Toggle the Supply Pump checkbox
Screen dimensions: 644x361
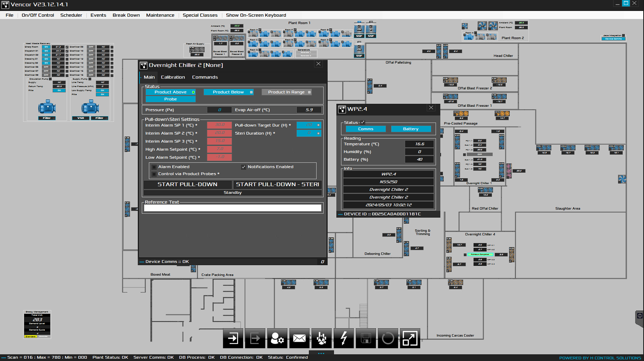[x=90, y=79]
